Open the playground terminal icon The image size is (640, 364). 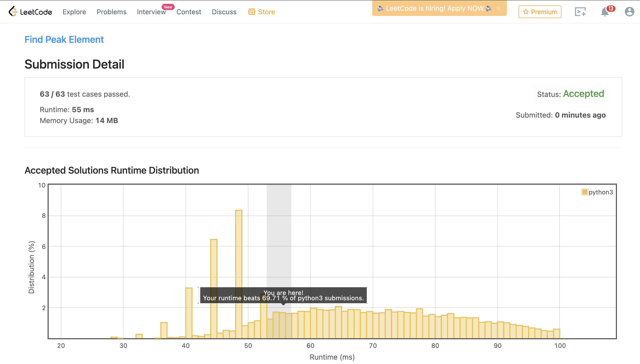point(580,12)
